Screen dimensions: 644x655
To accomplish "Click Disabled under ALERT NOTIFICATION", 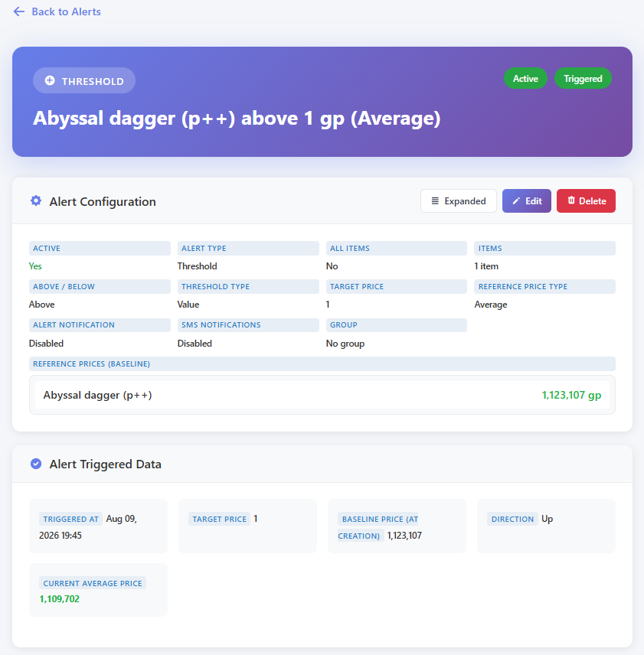I will (47, 344).
